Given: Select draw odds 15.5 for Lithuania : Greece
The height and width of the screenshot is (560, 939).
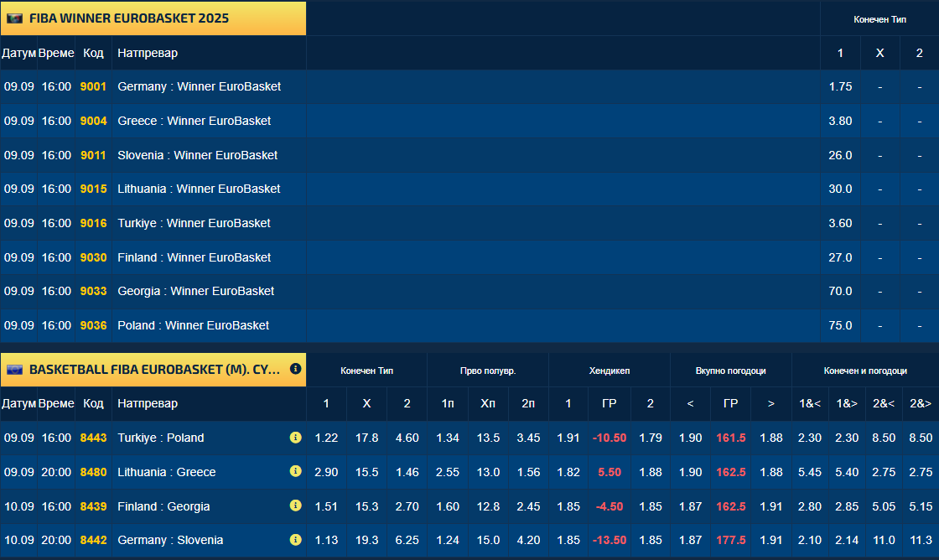Looking at the screenshot, I should pos(366,472).
